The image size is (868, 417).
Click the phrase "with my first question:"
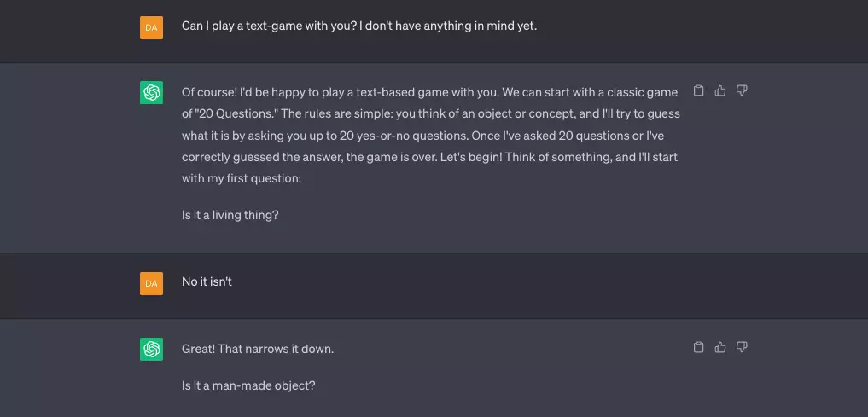242,178
